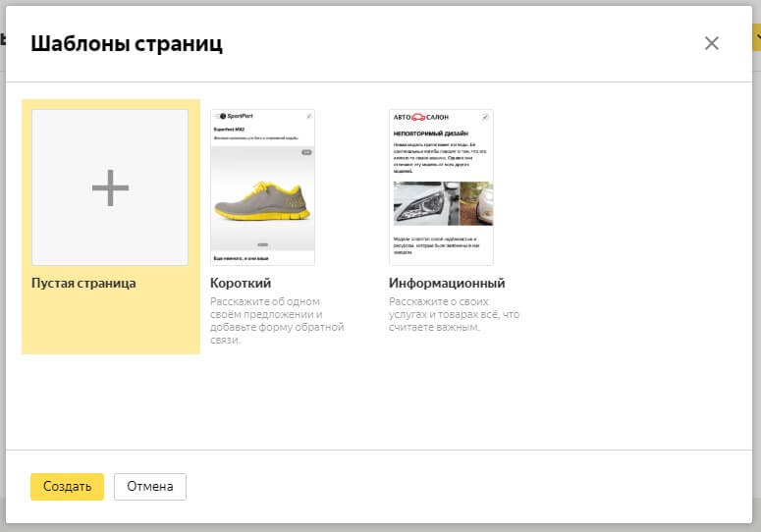Viewport: 761px width, 532px height.
Task: Click the slider indicator below the sneaker
Action: point(262,243)
